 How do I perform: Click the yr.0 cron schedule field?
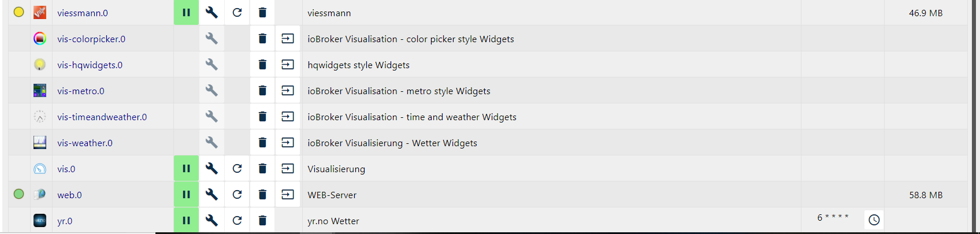[833, 218]
